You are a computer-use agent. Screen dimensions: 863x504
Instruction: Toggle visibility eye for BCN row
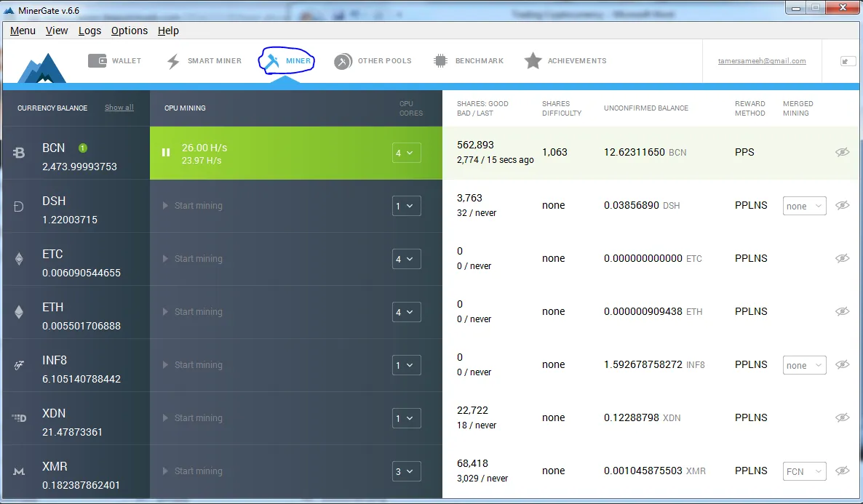842,153
